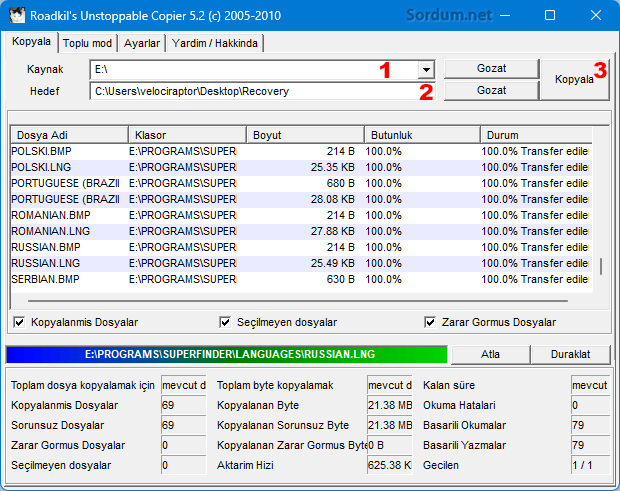This screenshot has width=620, height=491.
Task: Open the Toplu mod tab
Action: [87, 43]
